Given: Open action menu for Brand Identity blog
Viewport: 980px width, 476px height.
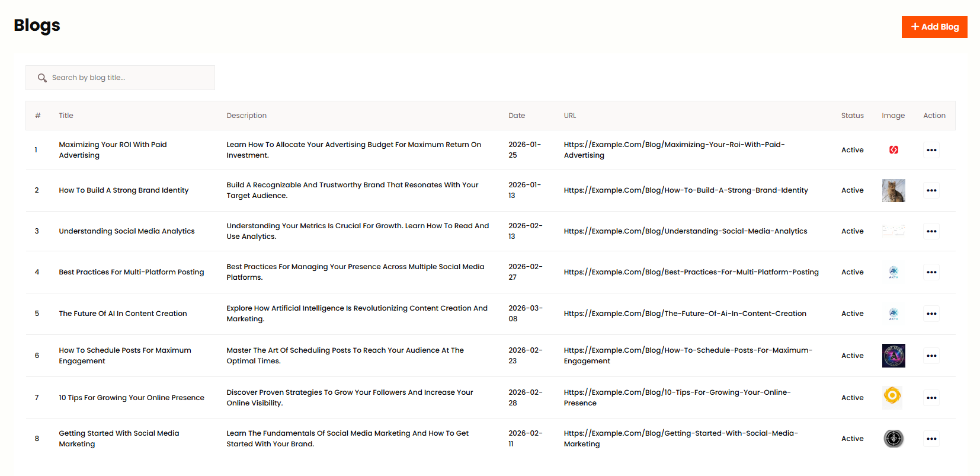Looking at the screenshot, I should pyautogui.click(x=931, y=190).
